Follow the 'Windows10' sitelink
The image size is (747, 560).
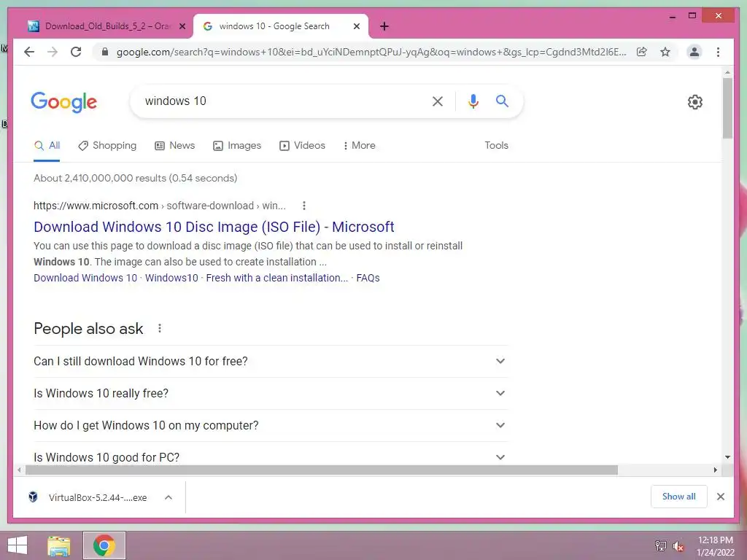tap(171, 278)
